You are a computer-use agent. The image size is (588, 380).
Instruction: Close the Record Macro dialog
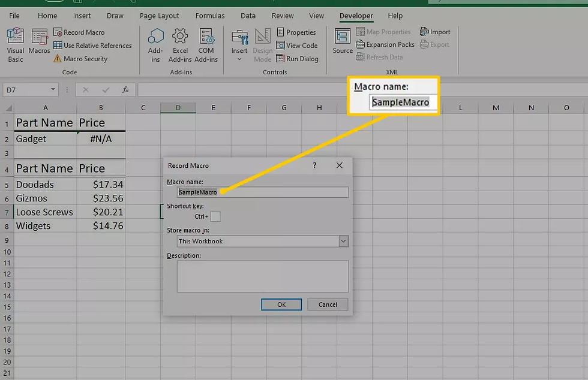340,165
